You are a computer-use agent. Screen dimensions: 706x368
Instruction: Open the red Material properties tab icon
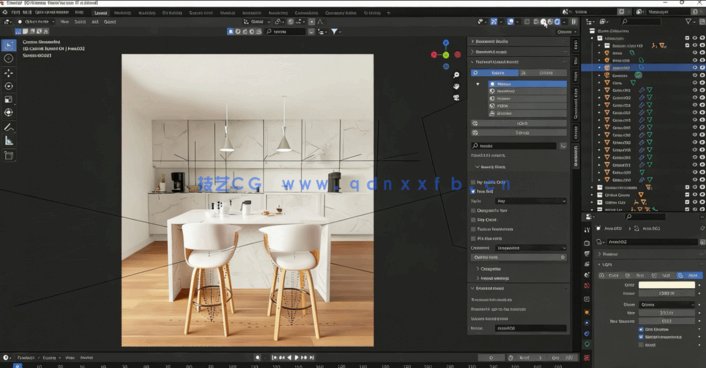[x=587, y=358]
